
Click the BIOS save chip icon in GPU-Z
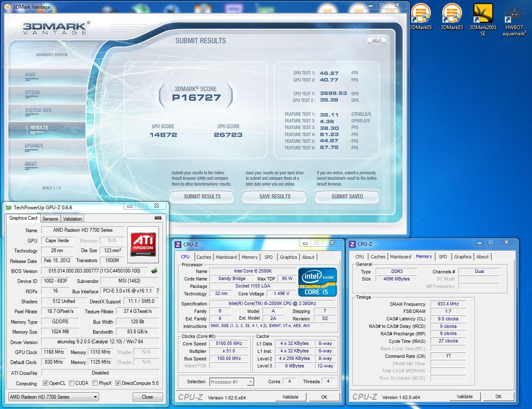point(154,270)
